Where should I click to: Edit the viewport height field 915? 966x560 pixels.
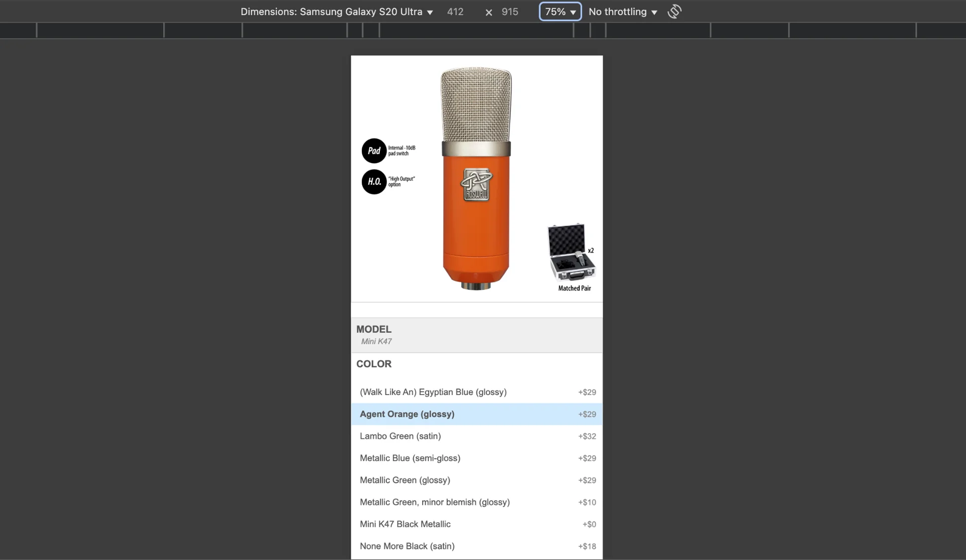(x=510, y=12)
